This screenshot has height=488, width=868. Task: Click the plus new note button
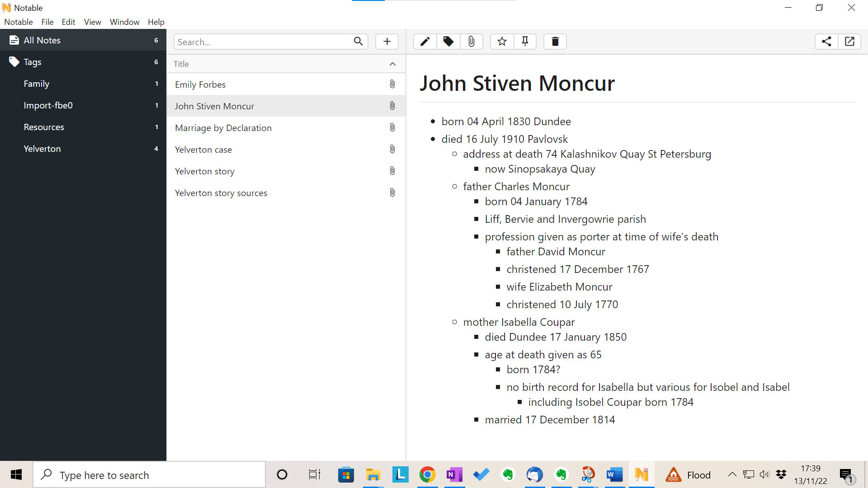[x=387, y=42]
